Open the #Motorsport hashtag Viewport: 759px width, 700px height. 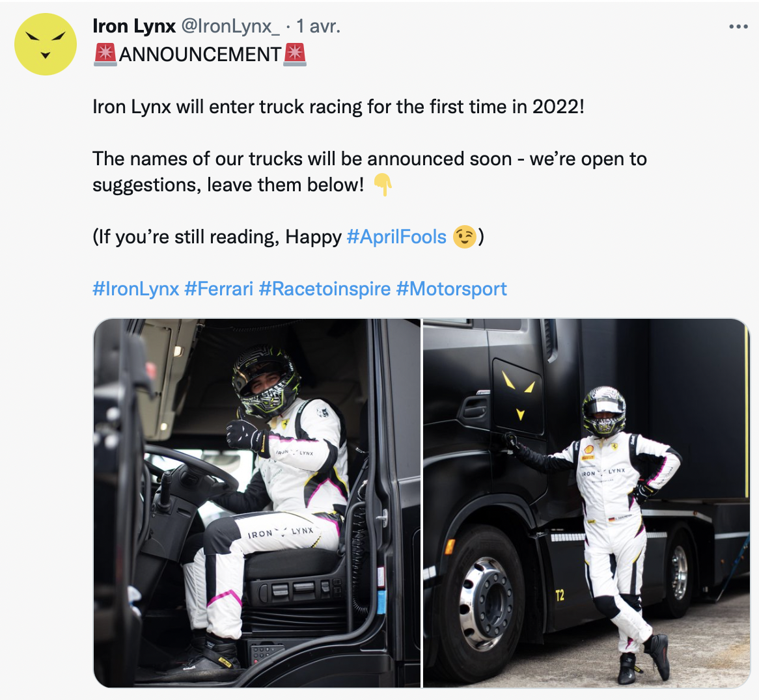pos(451,289)
